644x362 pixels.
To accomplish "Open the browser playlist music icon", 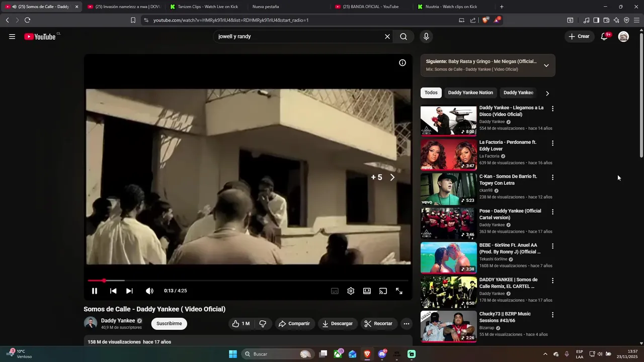I will pos(586,20).
